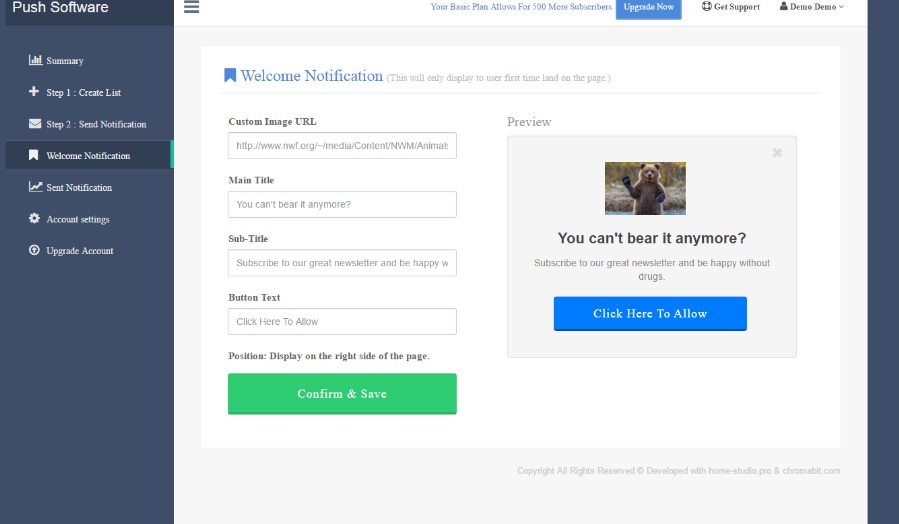Click the Click Here To Allow preview button
Screen dimensions: 899x524
[x=650, y=314]
